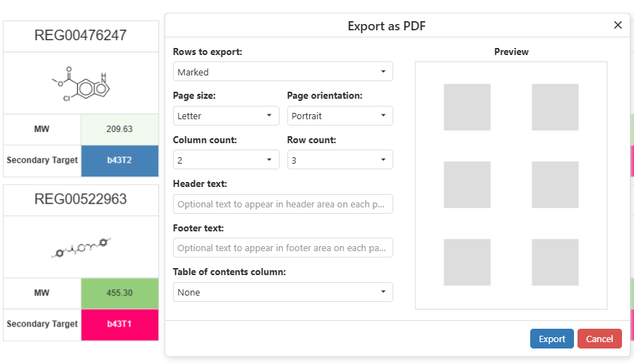Click the bottom-right preview placeholder
The image size is (634, 364).
point(555,262)
